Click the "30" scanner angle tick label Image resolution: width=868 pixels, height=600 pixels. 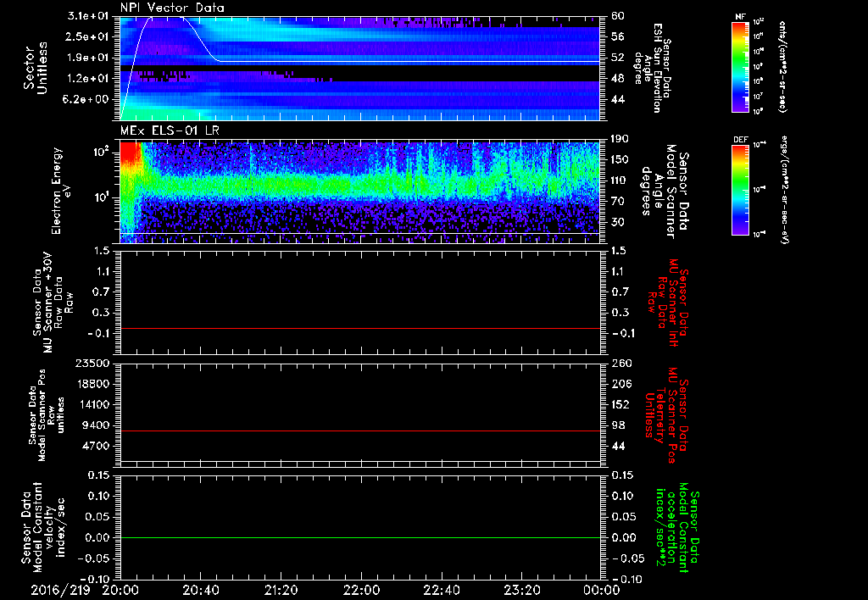[618, 222]
